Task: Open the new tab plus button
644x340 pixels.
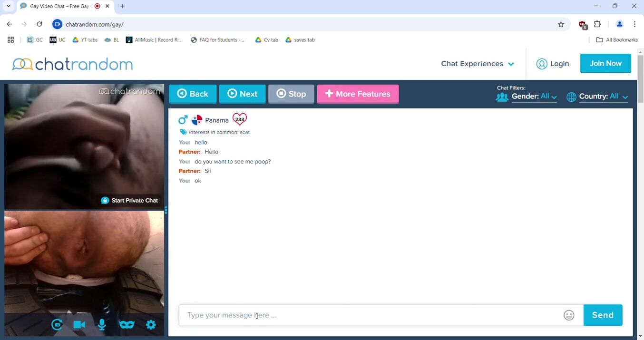Action: 123,6
